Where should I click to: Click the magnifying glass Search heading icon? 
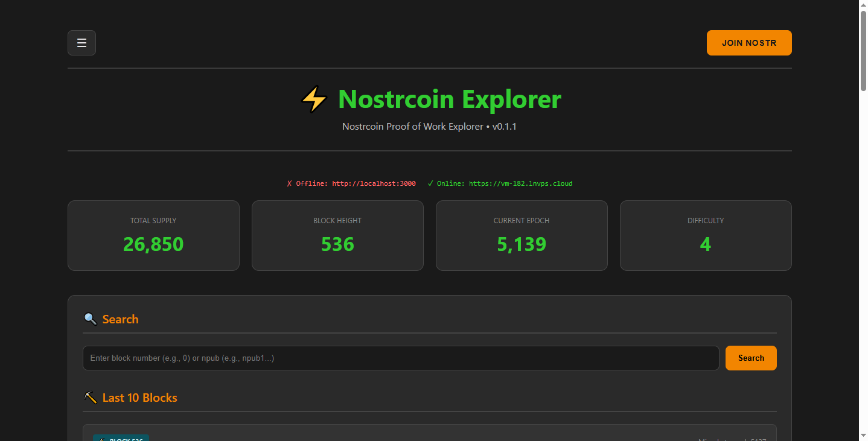90,319
